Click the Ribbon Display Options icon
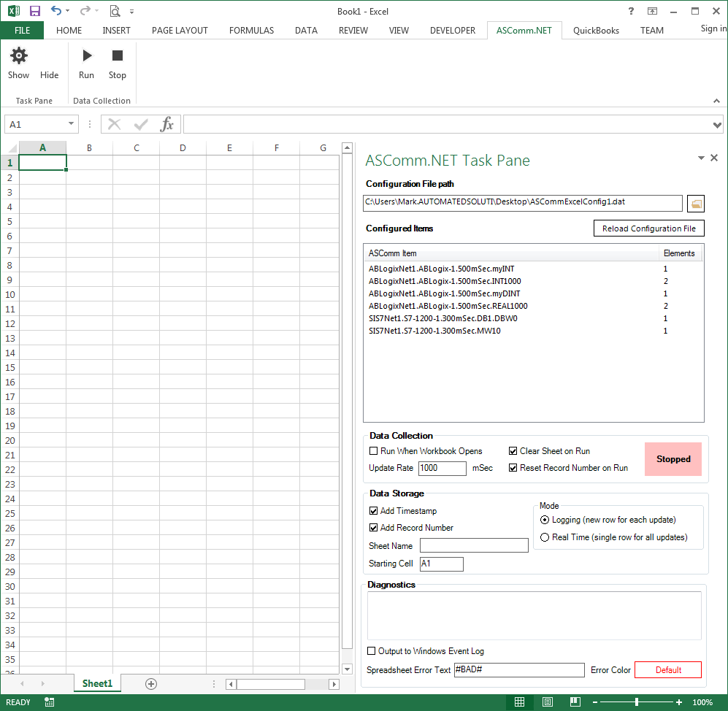 click(652, 11)
